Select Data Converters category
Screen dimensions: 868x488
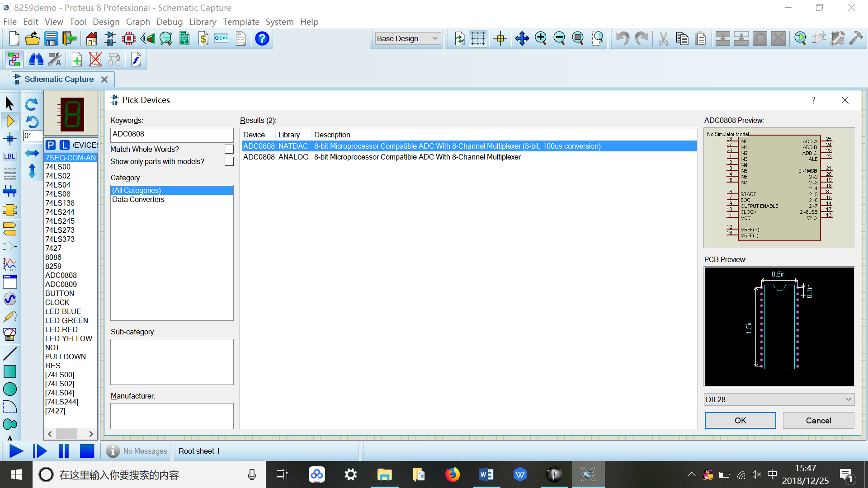point(138,200)
